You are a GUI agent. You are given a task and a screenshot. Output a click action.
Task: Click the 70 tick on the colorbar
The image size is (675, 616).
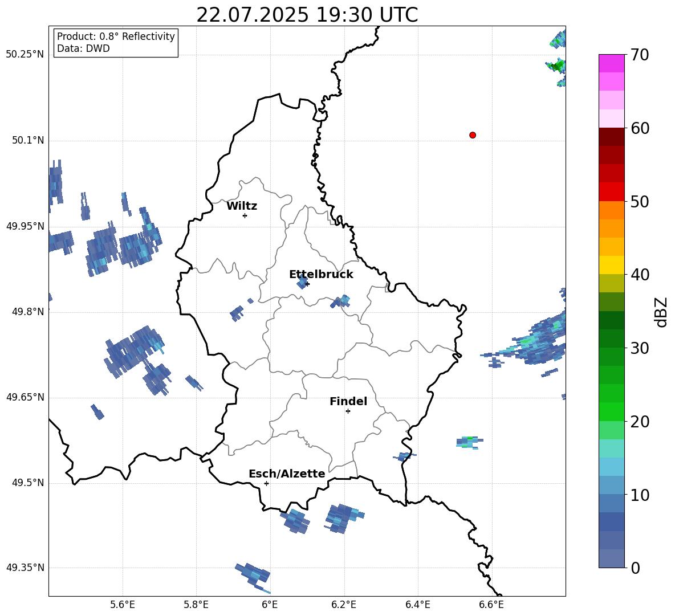640,55
